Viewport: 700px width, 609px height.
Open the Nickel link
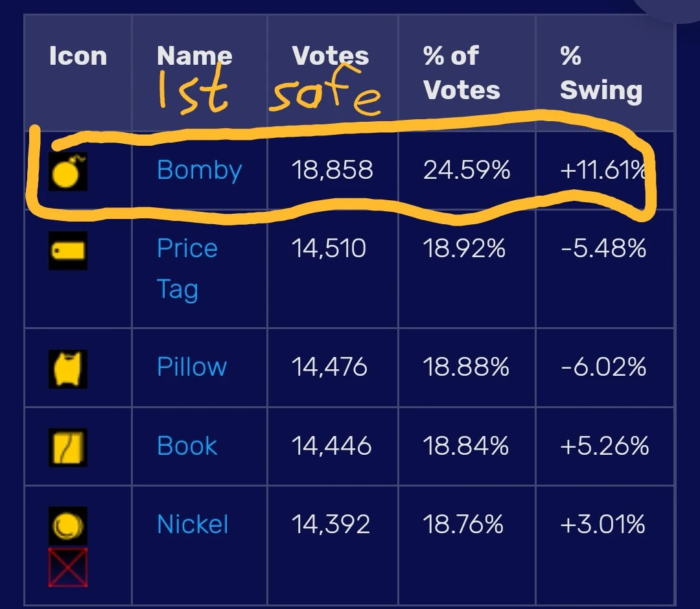192,524
